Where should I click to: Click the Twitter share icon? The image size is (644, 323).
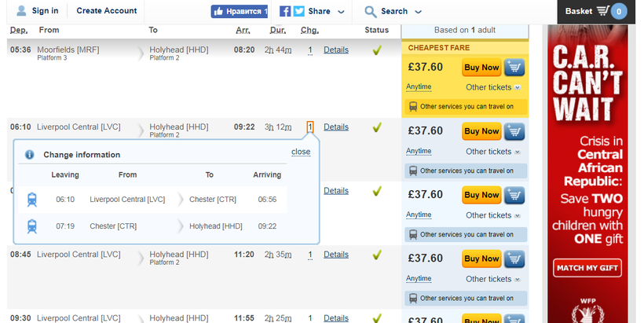299,12
